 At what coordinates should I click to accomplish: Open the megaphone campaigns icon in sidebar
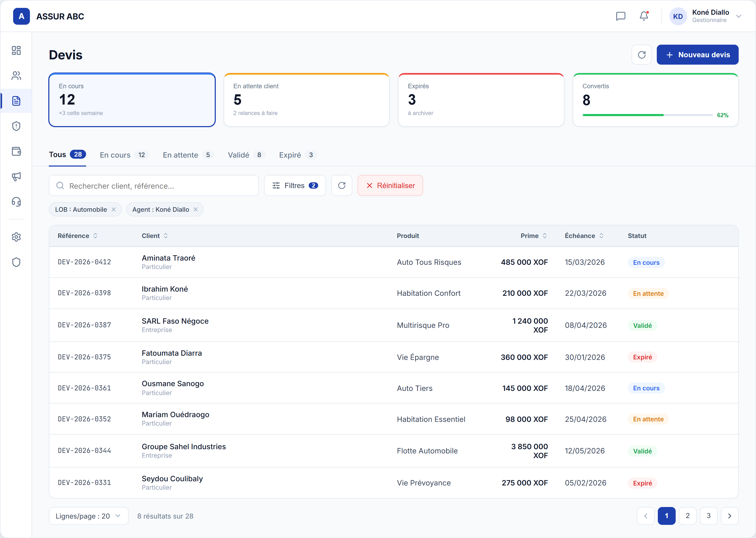16,177
